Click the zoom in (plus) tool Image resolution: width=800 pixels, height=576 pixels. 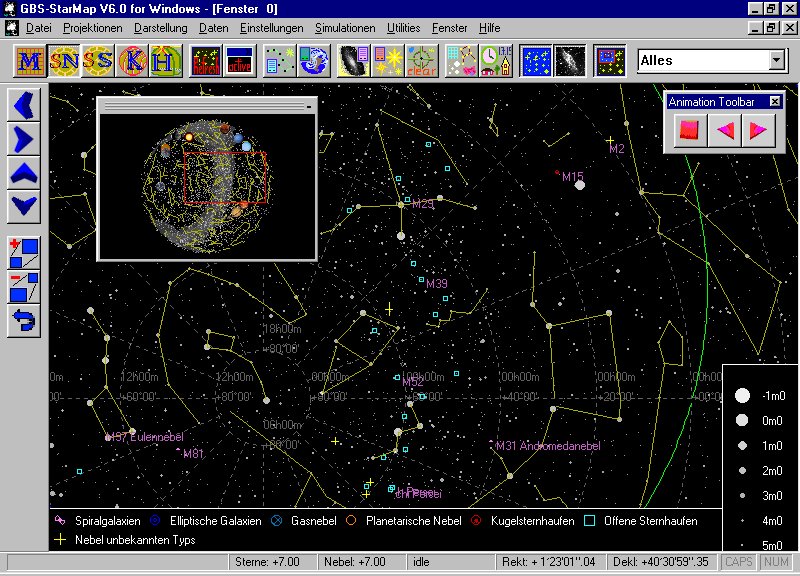[24, 252]
